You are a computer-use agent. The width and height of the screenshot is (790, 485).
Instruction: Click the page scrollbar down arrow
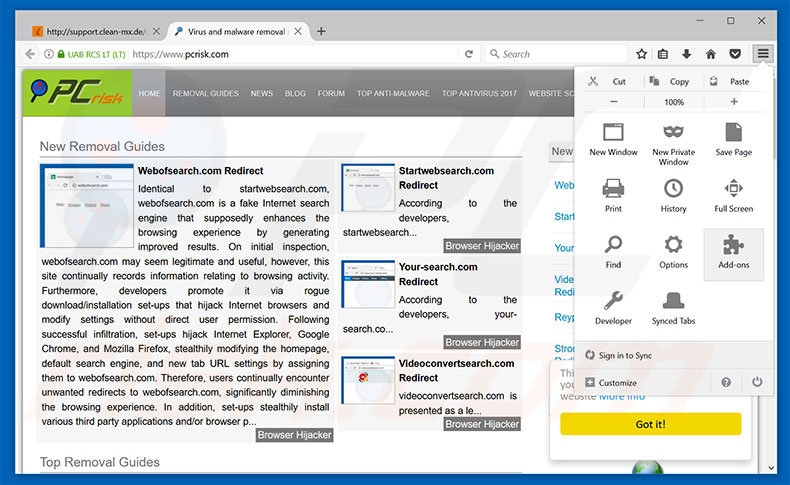click(x=771, y=468)
